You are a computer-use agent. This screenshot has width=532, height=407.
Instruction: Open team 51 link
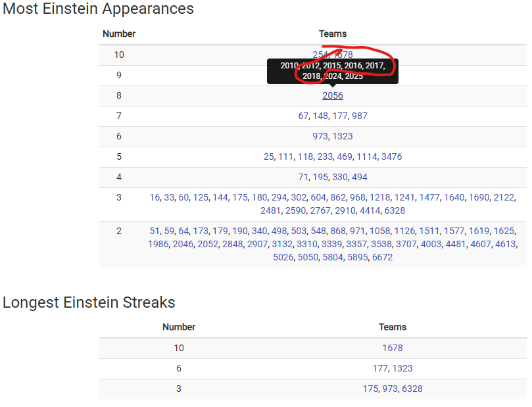pos(155,231)
